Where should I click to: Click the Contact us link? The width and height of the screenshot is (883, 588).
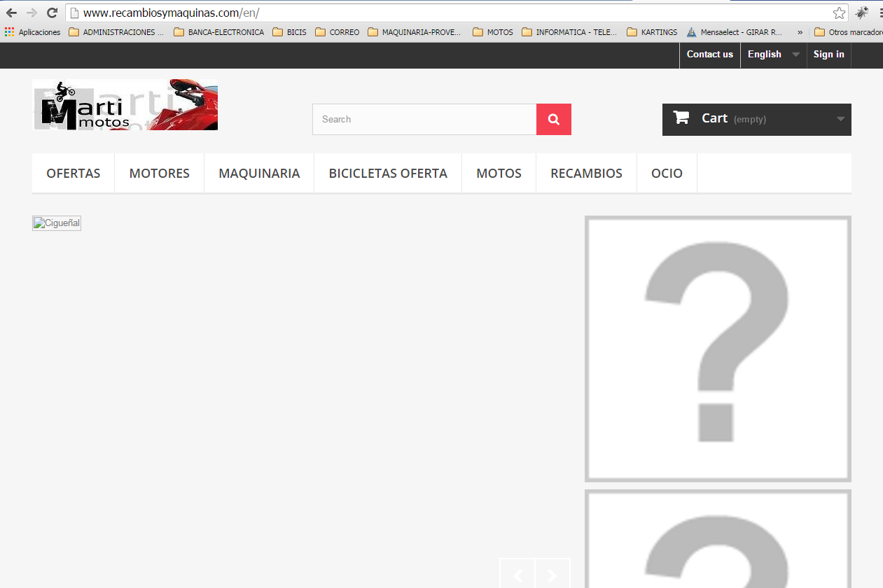(710, 55)
